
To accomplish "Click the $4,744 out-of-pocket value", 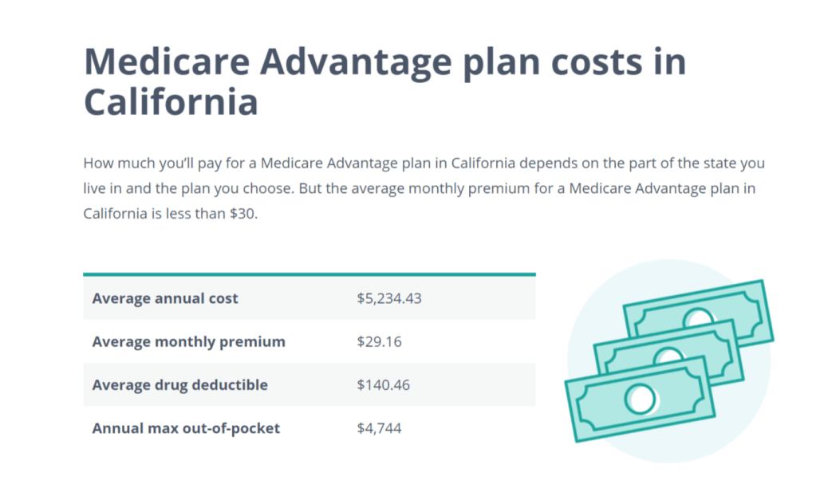I will pos(380,428).
